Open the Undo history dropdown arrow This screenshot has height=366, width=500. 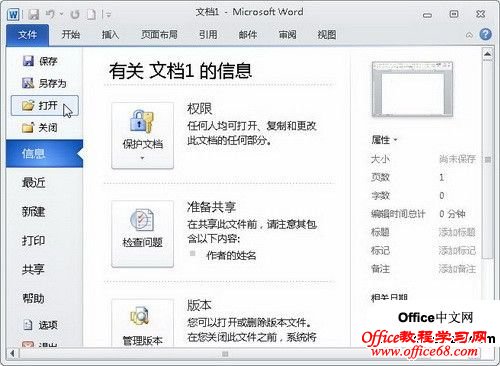pyautogui.click(x=62, y=14)
